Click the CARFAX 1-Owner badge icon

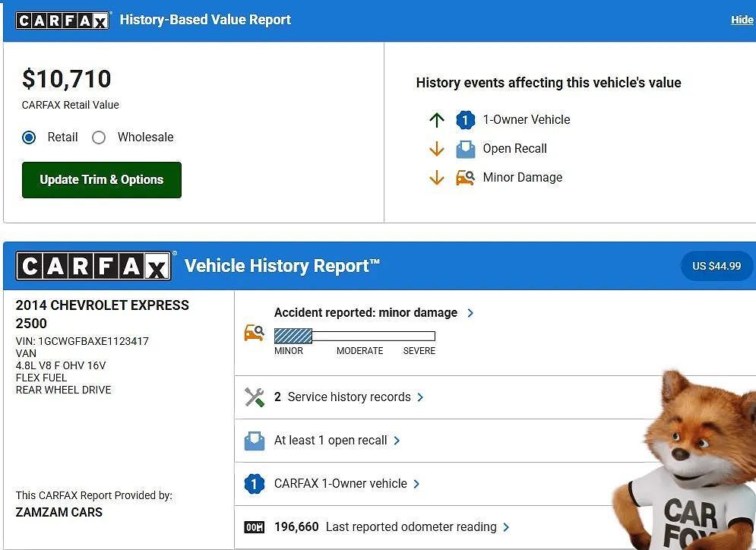click(254, 484)
